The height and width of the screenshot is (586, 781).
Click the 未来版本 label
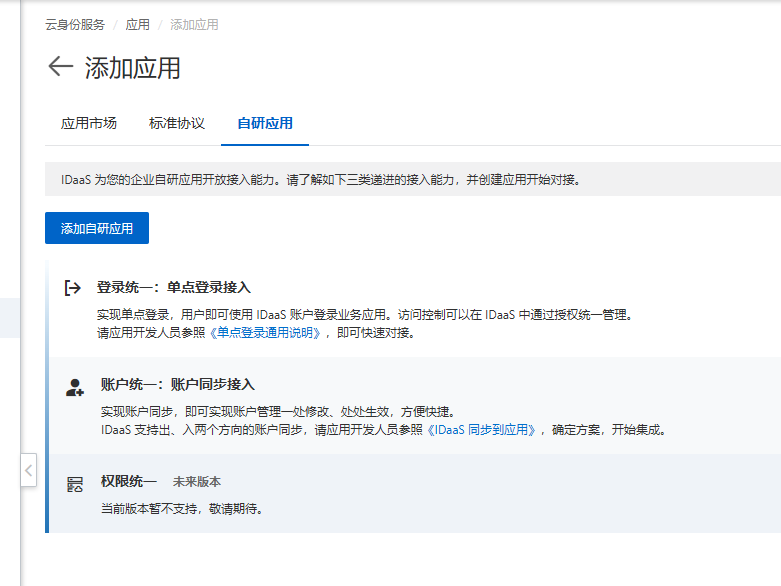coord(197,482)
